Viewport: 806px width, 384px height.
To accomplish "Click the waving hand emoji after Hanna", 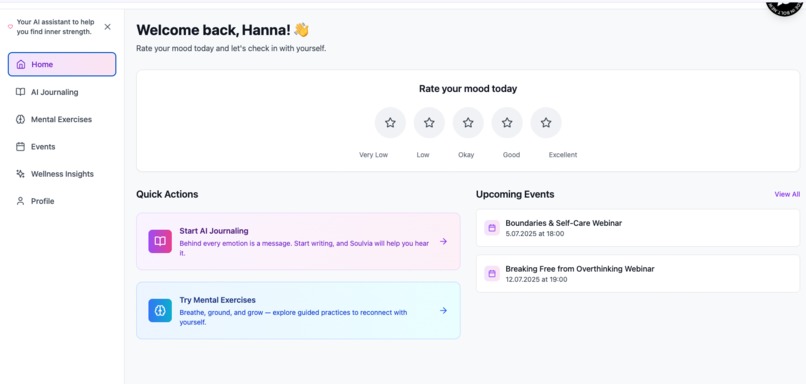I will (301, 30).
